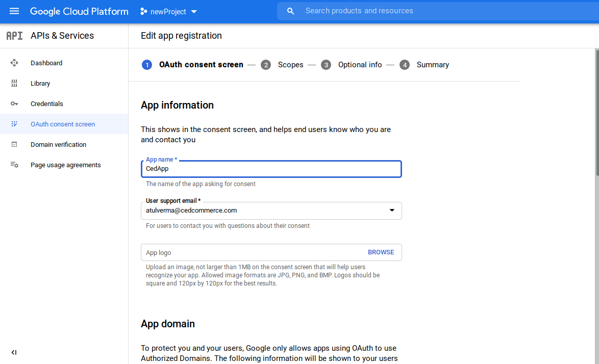Click the Domain verification checkbox icon

pos(14,144)
